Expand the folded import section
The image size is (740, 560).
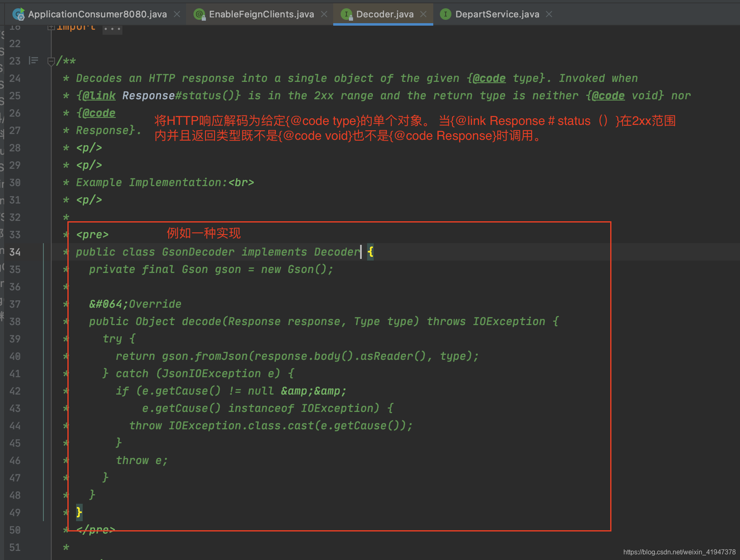pos(51,27)
